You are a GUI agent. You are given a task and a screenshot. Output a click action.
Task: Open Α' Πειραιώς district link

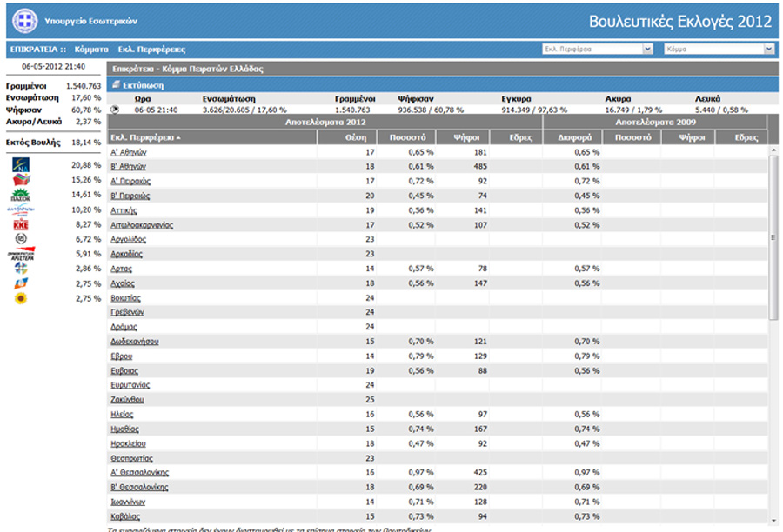[x=130, y=181]
